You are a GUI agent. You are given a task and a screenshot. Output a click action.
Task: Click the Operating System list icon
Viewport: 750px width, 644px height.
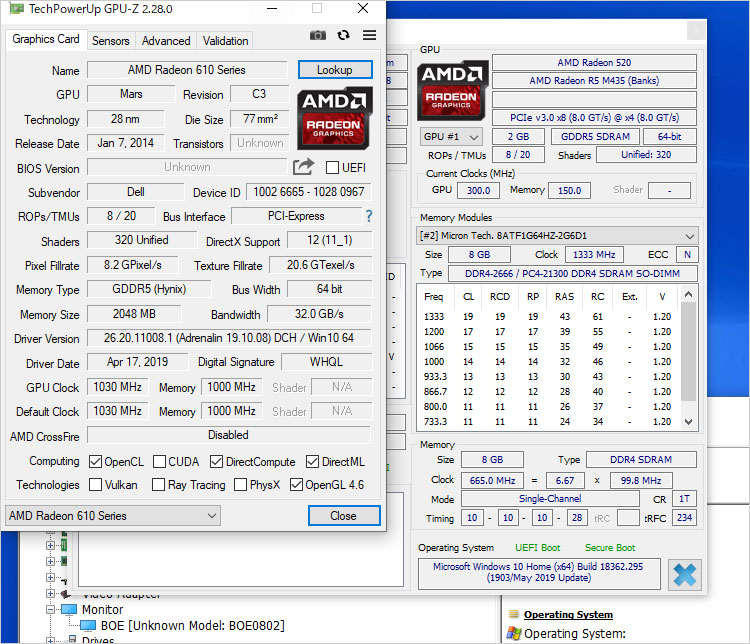point(514,614)
